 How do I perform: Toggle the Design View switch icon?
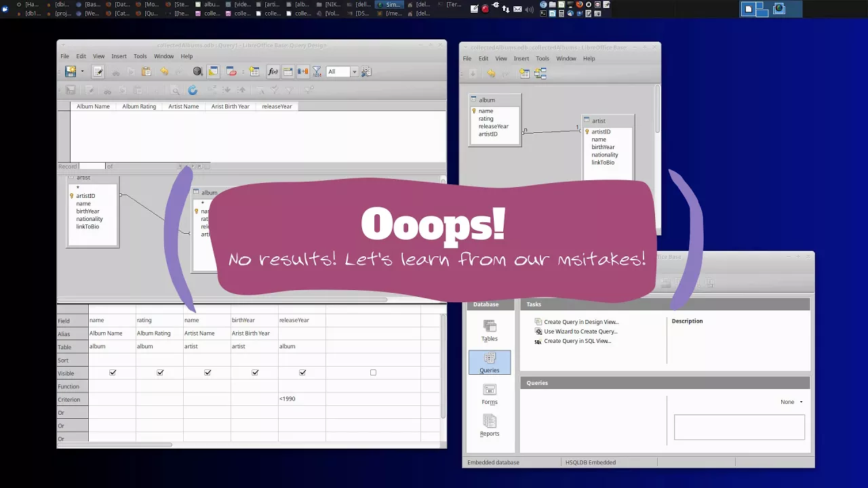click(x=213, y=71)
